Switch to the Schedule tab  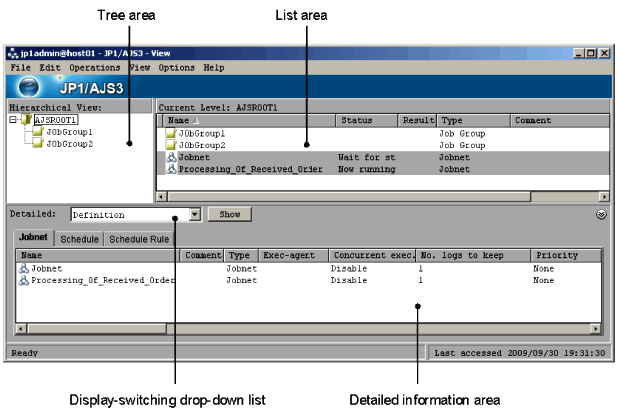79,239
